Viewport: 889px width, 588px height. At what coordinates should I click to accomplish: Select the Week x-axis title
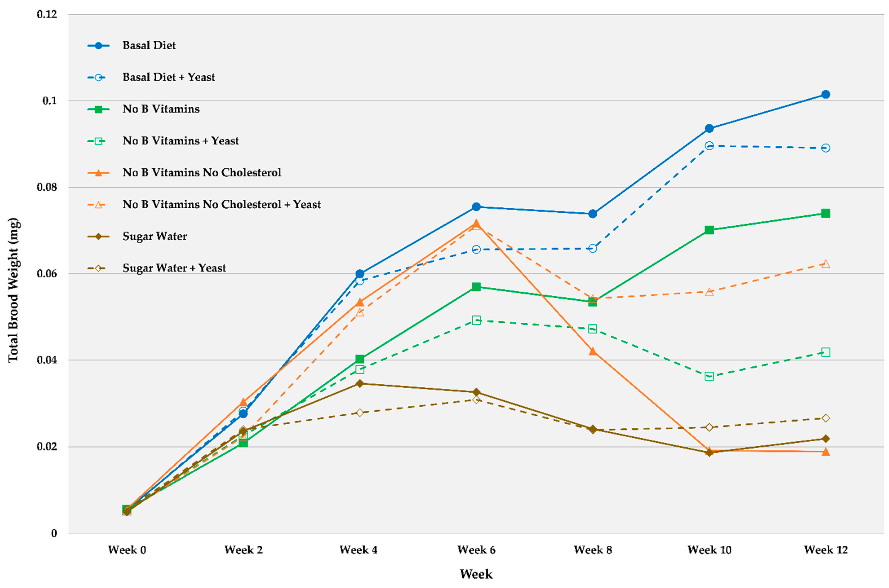coord(476,574)
